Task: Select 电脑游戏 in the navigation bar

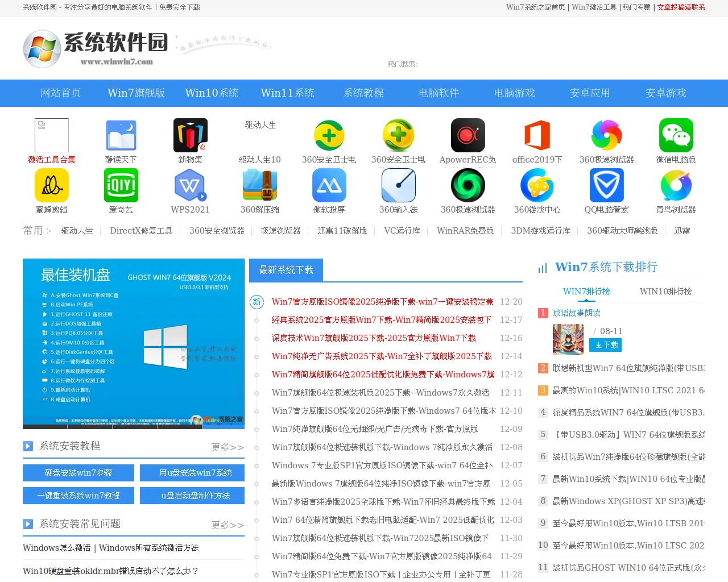Action: (515, 93)
